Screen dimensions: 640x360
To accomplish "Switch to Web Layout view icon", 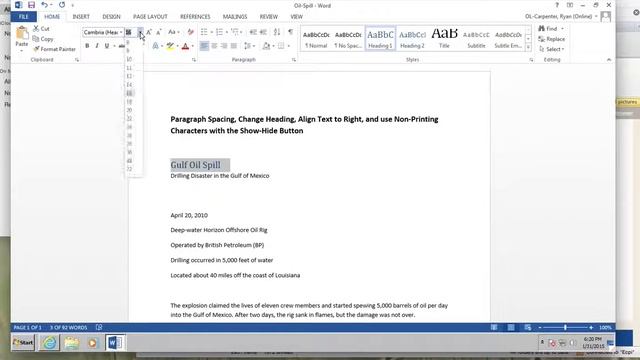I will pyautogui.click(x=528, y=327).
